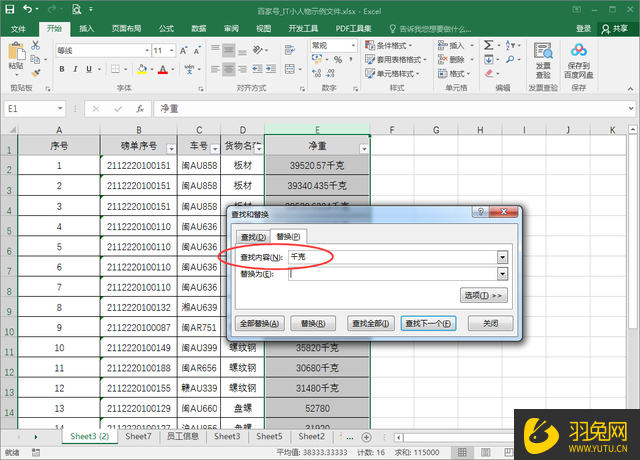
Task: Click the Orientation text angle icon
Action: coord(258,50)
